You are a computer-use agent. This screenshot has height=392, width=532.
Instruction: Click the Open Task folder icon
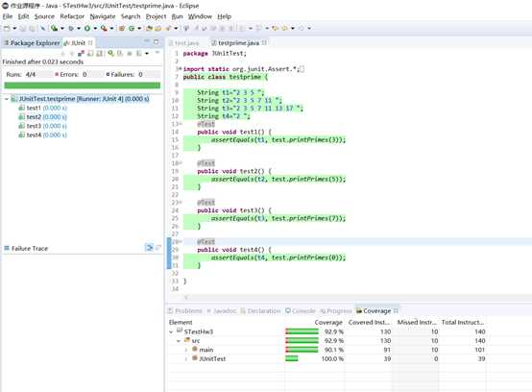(x=158, y=29)
